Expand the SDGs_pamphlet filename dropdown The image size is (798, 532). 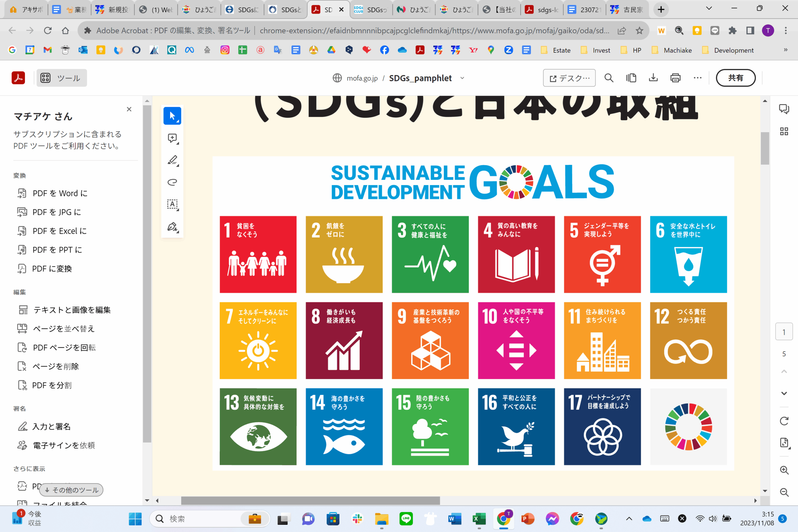click(x=462, y=78)
